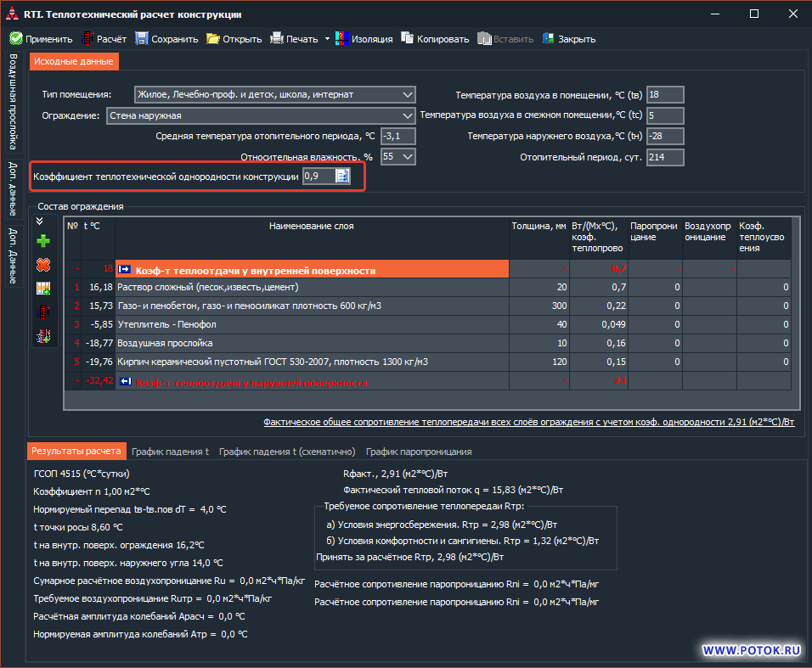Click the RTI application icon in title bar
Image resolution: width=812 pixels, height=668 pixels.
point(13,14)
